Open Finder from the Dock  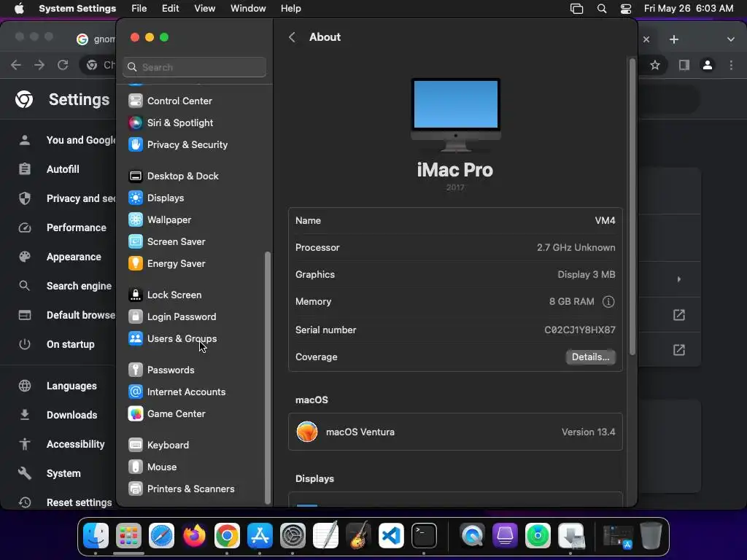(96, 536)
